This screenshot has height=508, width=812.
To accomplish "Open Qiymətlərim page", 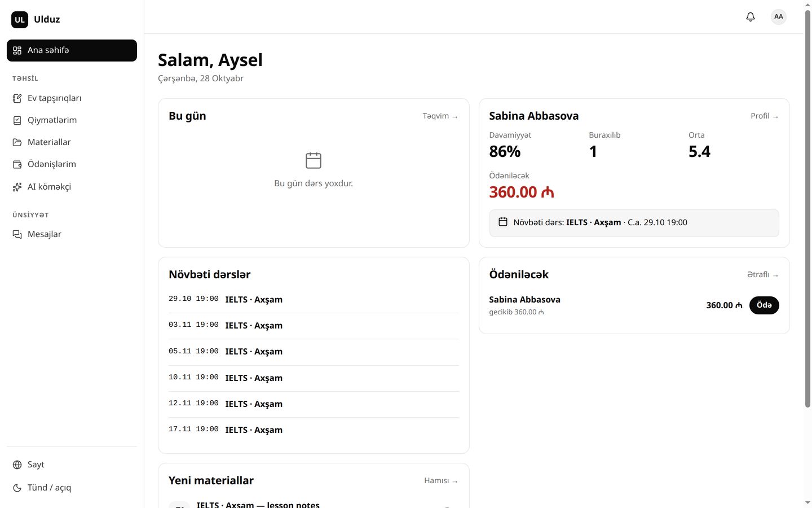I will tap(72, 120).
